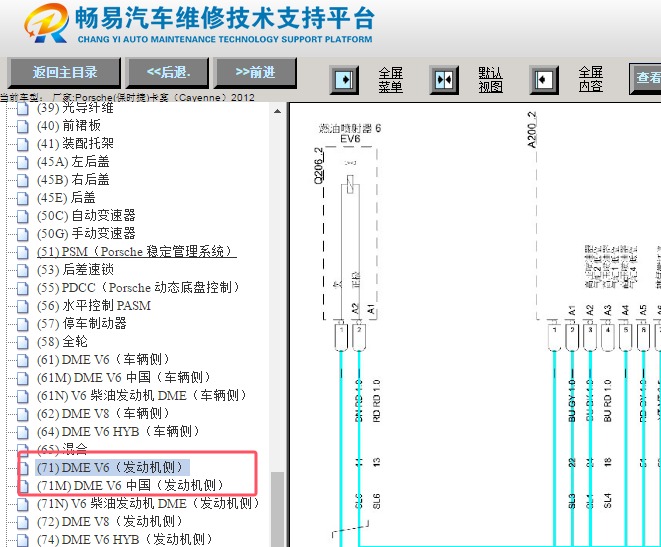Click the RD RD 1.0 wire label
Screen dimensions: 661x547
coord(376,401)
